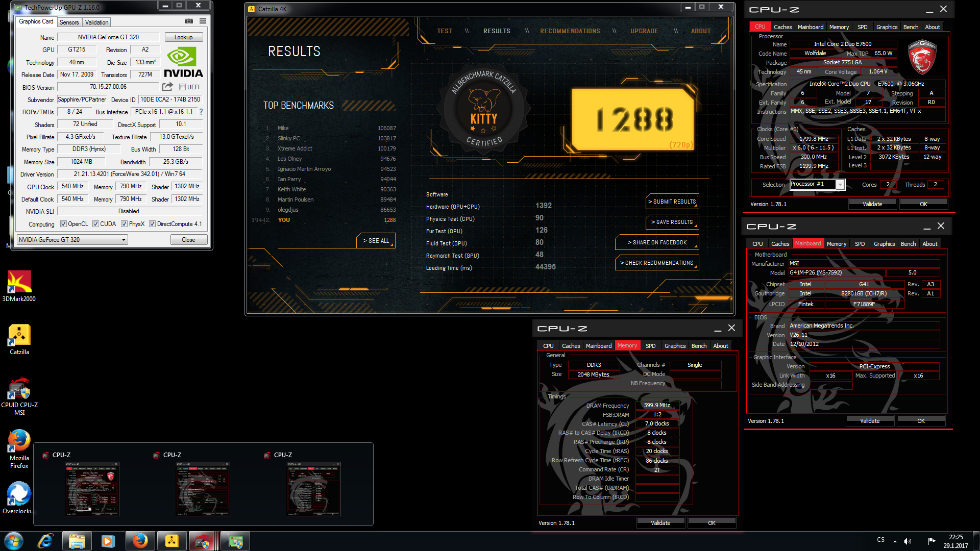Viewport: 980px width, 551px height.
Task: Click SUBMIT RESULTS in Catzilla
Action: (672, 202)
